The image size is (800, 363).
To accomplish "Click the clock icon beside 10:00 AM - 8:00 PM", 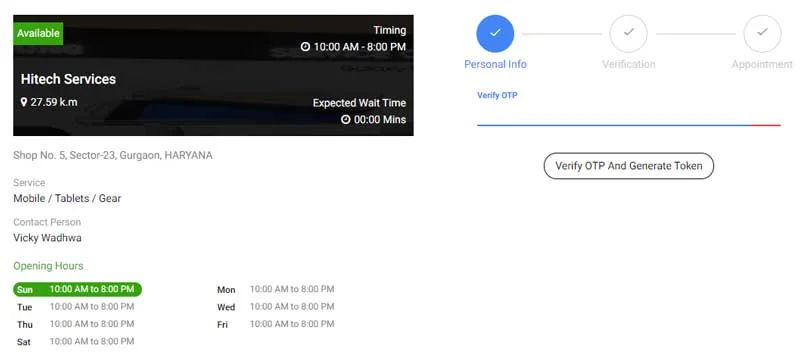I will [x=305, y=47].
